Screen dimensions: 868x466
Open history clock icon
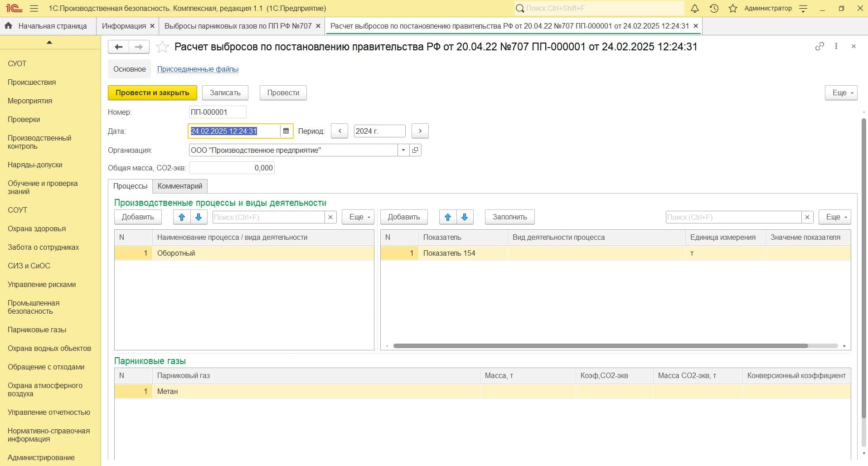tap(714, 8)
